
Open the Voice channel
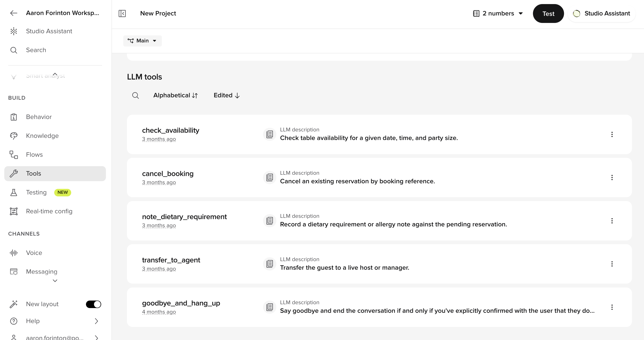click(55, 253)
